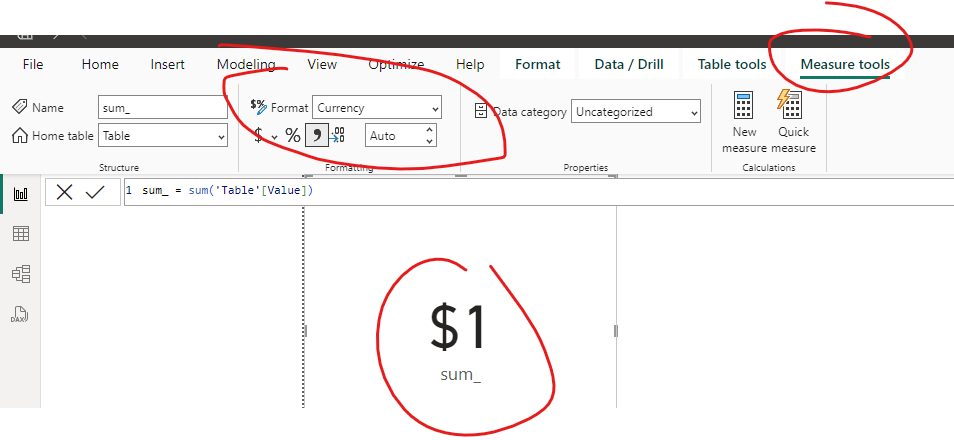Switch to the Help tab
This screenshot has width=954, height=440.
(x=470, y=65)
